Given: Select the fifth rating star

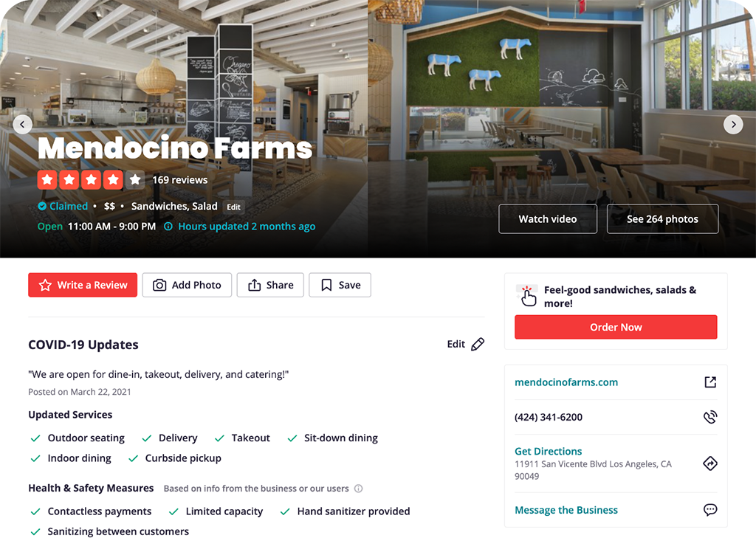Looking at the screenshot, I should click(x=135, y=180).
